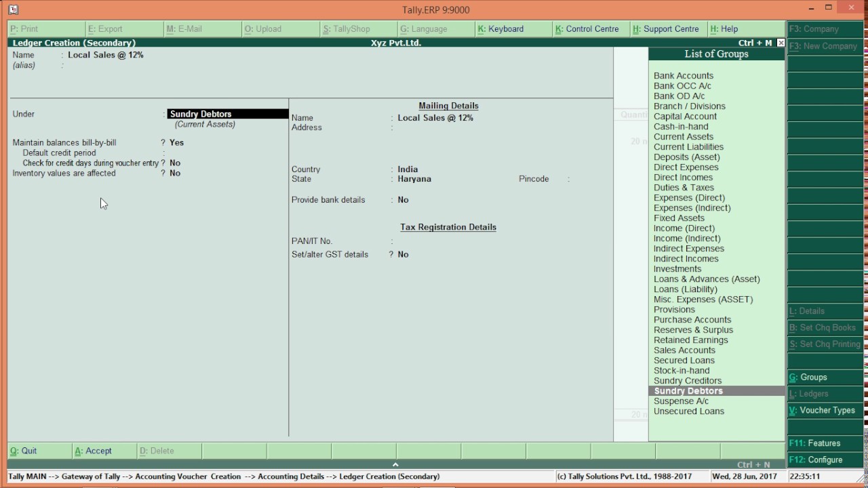The image size is (868, 488).
Task: Click the Delete button
Action: coord(170,451)
